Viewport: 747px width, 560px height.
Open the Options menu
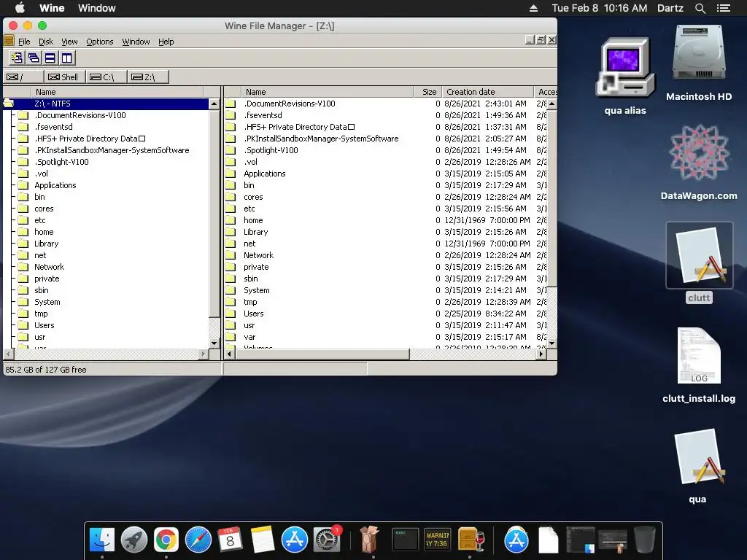pyautogui.click(x=99, y=42)
